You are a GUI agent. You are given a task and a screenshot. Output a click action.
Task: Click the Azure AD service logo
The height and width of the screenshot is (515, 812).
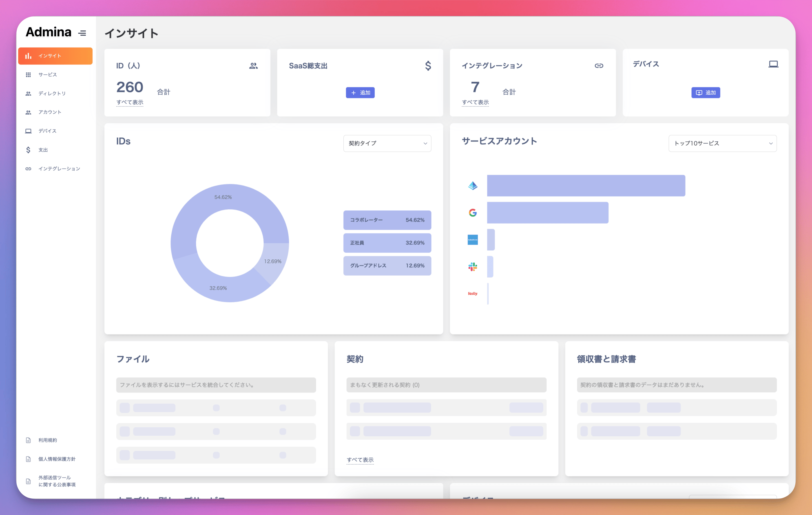[473, 186]
